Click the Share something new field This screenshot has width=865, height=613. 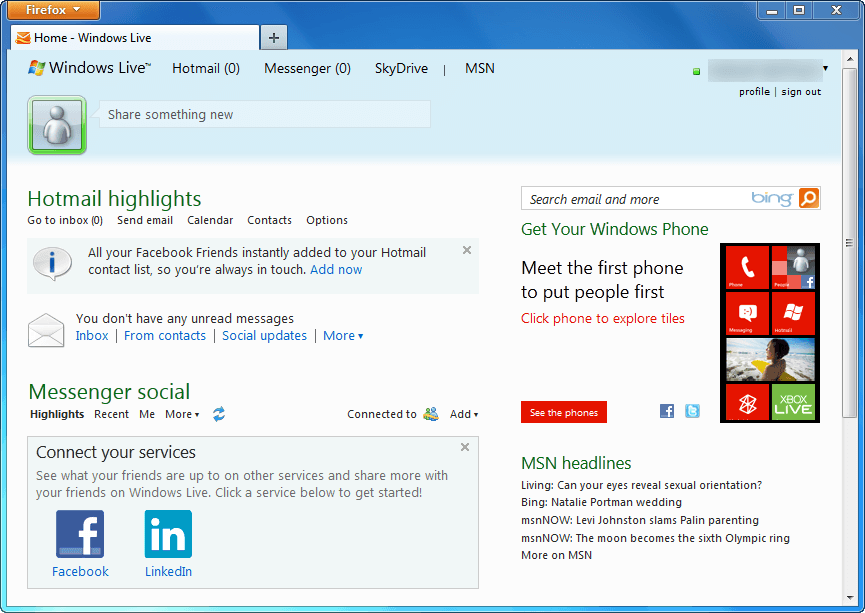coord(268,114)
